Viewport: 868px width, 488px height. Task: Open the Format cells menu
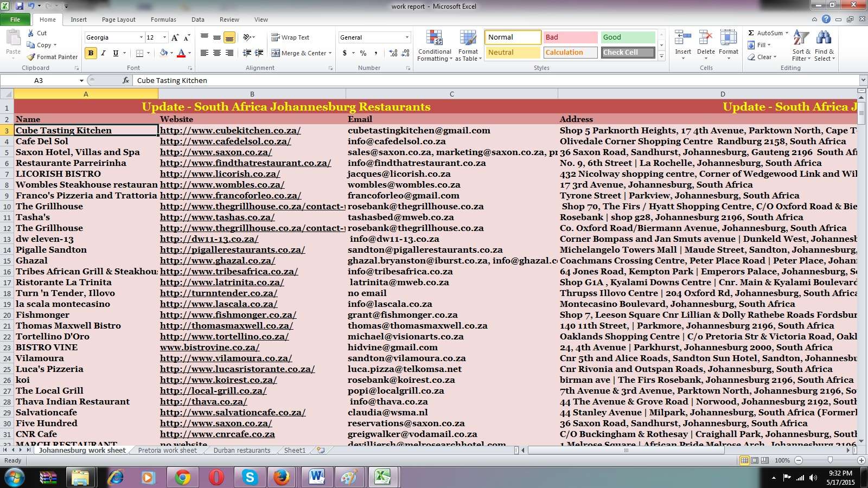729,46
